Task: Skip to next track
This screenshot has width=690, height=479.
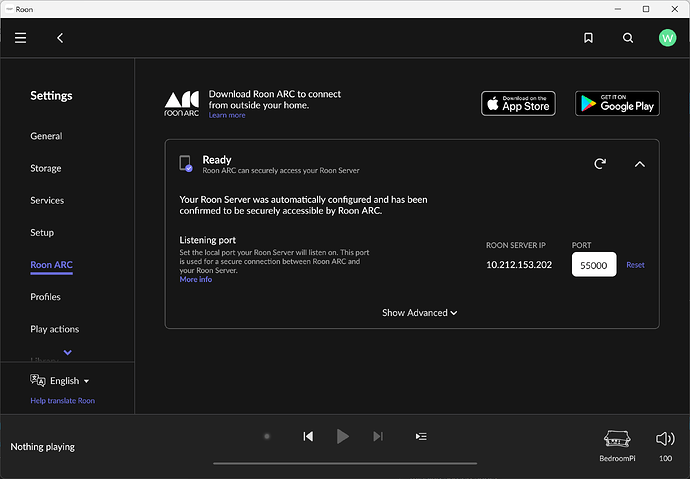Action: [x=378, y=436]
